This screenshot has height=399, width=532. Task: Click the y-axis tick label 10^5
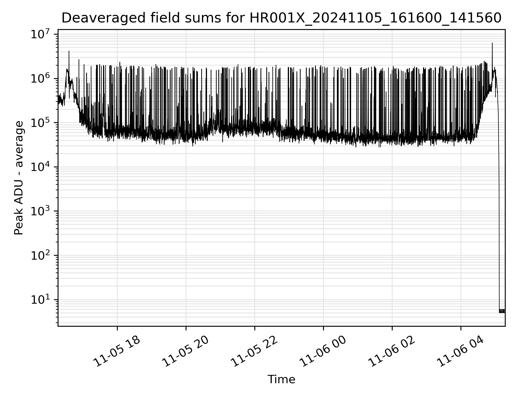click(40, 123)
